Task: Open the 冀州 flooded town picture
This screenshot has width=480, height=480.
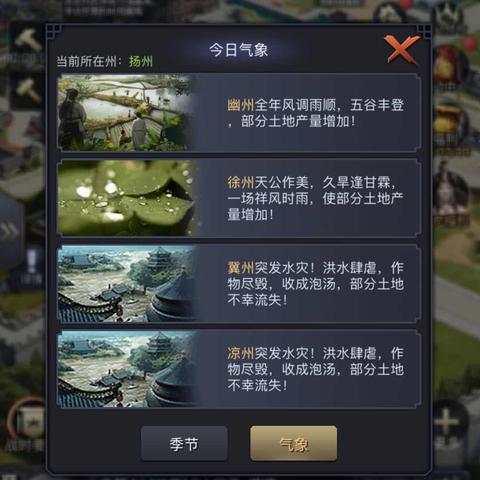Action: point(126,284)
